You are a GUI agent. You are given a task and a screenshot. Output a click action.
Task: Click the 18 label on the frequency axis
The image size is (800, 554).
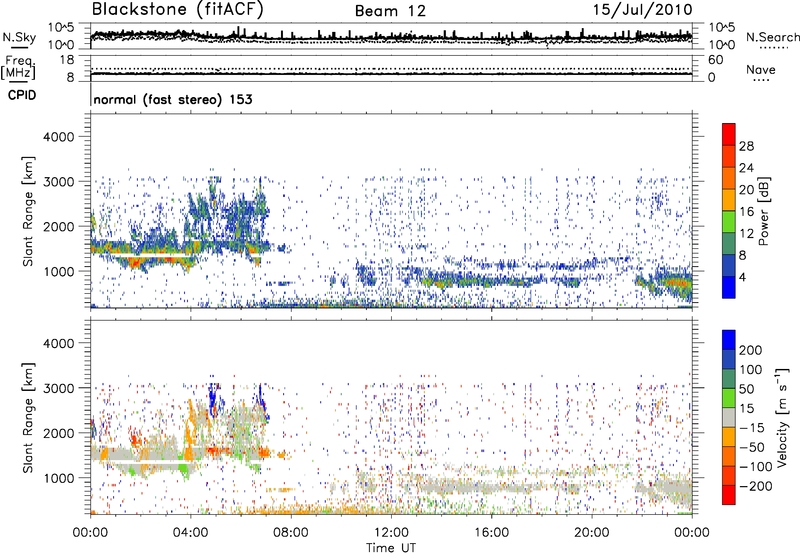(x=67, y=60)
